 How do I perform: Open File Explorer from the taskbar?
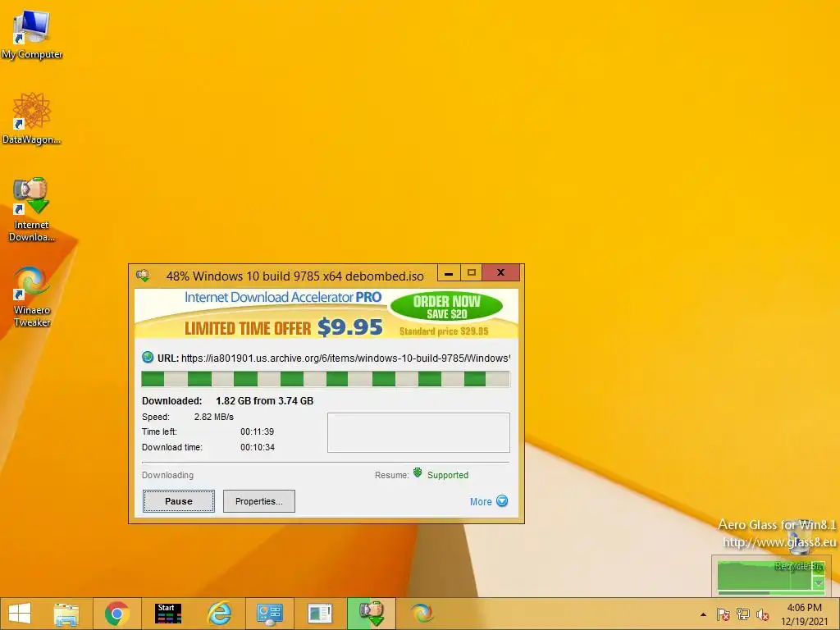point(66,614)
